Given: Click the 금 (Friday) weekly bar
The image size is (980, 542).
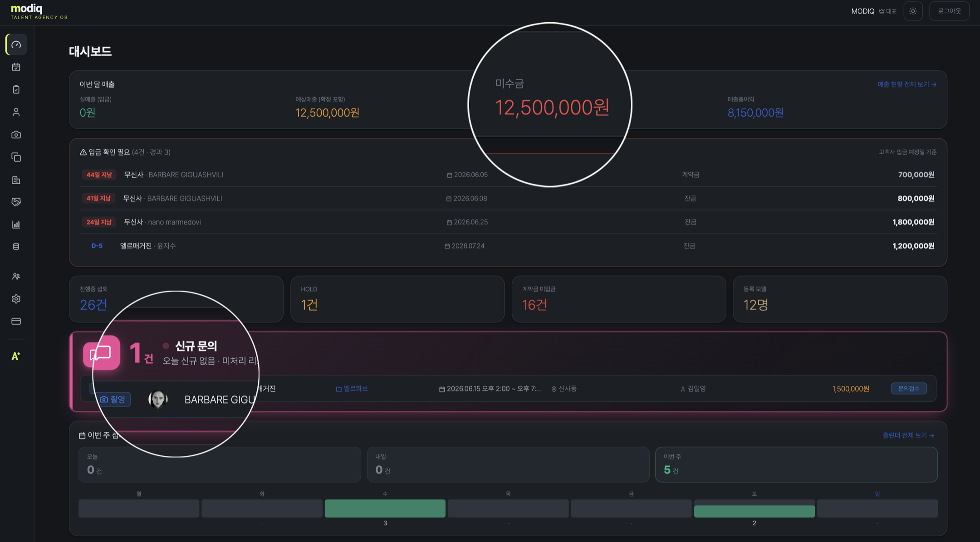Looking at the screenshot, I should coord(631,508).
